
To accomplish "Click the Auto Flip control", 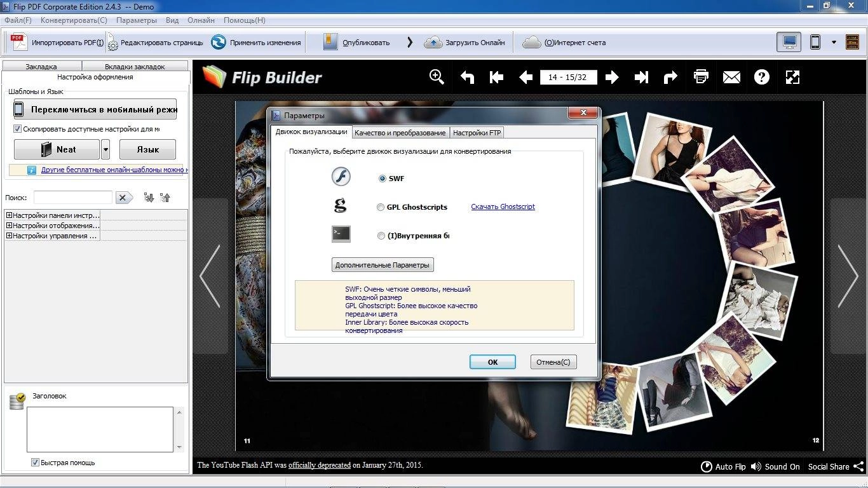I will [x=723, y=466].
